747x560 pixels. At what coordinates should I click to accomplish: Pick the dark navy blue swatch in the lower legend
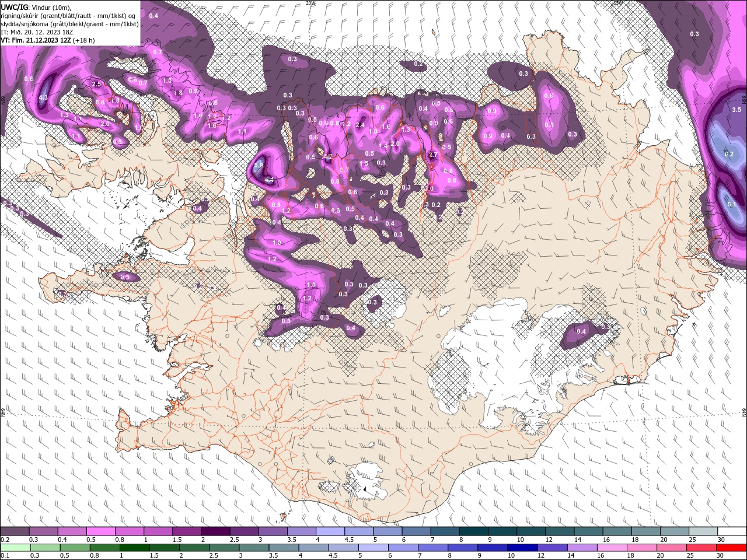click(x=522, y=548)
